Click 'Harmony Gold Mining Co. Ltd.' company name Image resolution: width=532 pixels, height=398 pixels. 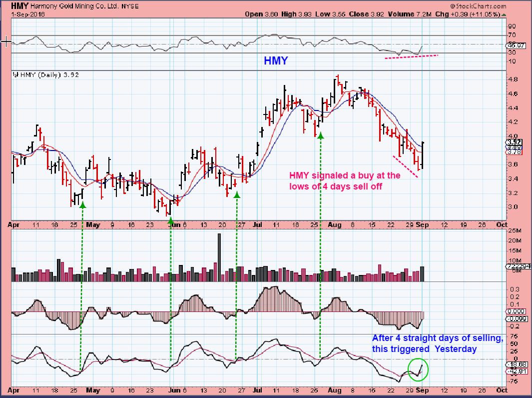pyautogui.click(x=74, y=6)
